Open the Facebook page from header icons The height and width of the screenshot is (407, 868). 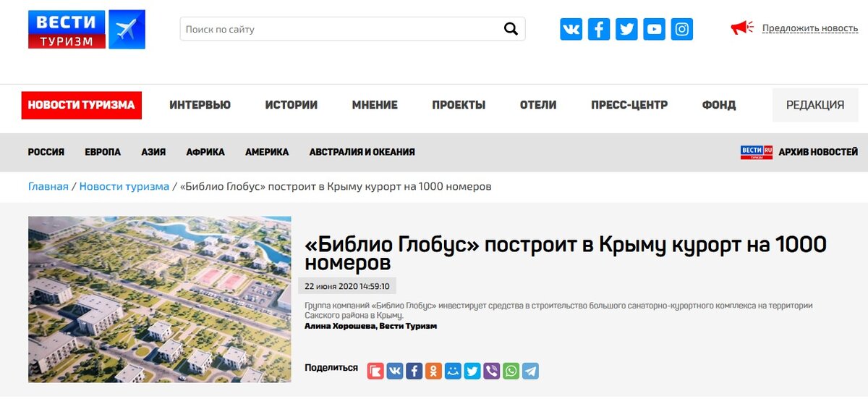click(x=599, y=29)
